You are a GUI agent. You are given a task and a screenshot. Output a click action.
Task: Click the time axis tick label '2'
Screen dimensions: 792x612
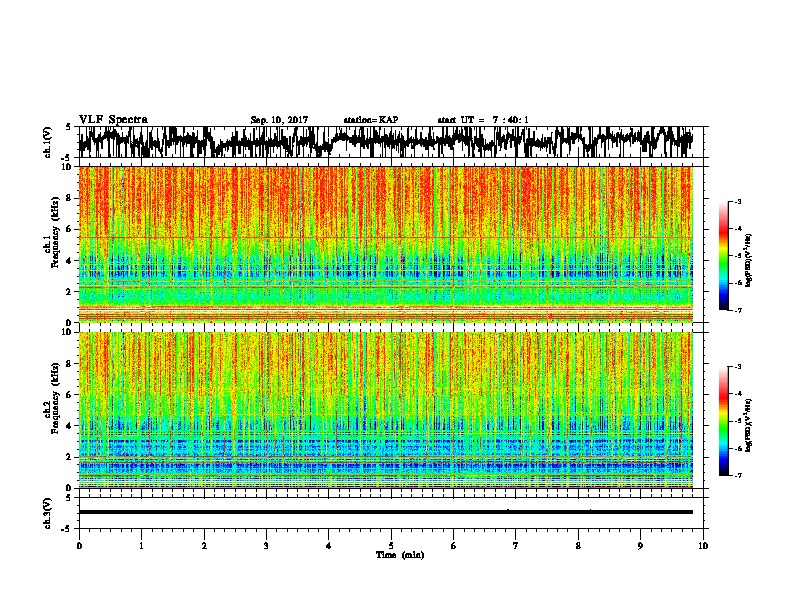[x=204, y=546]
